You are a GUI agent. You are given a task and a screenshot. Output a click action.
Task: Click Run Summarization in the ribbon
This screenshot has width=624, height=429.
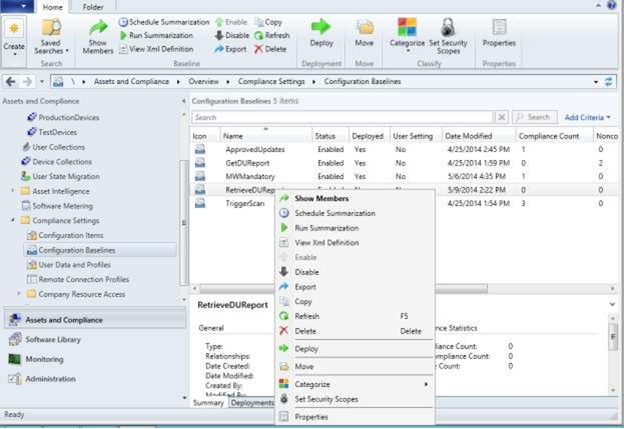(x=162, y=35)
